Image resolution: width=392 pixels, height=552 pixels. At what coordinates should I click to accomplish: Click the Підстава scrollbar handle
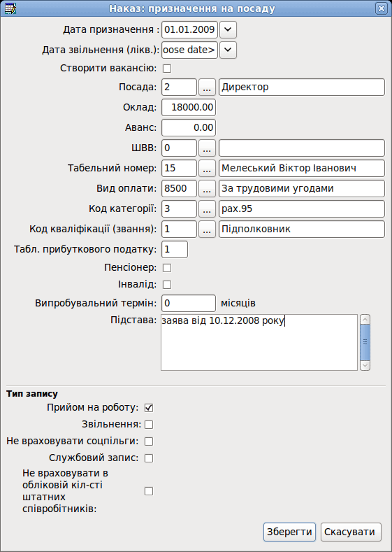tap(365, 342)
